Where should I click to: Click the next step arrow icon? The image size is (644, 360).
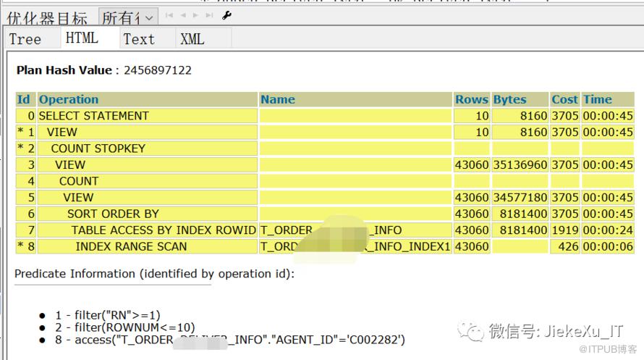tap(195, 15)
